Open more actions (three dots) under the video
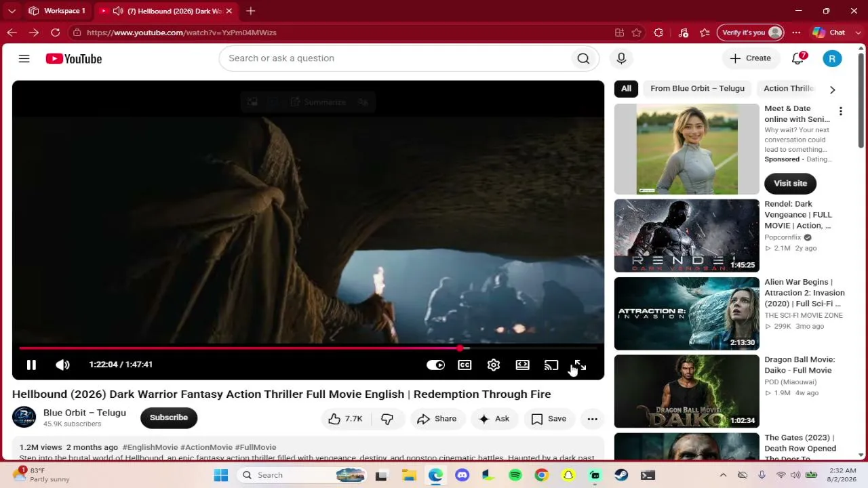868x488 pixels. pyautogui.click(x=592, y=419)
